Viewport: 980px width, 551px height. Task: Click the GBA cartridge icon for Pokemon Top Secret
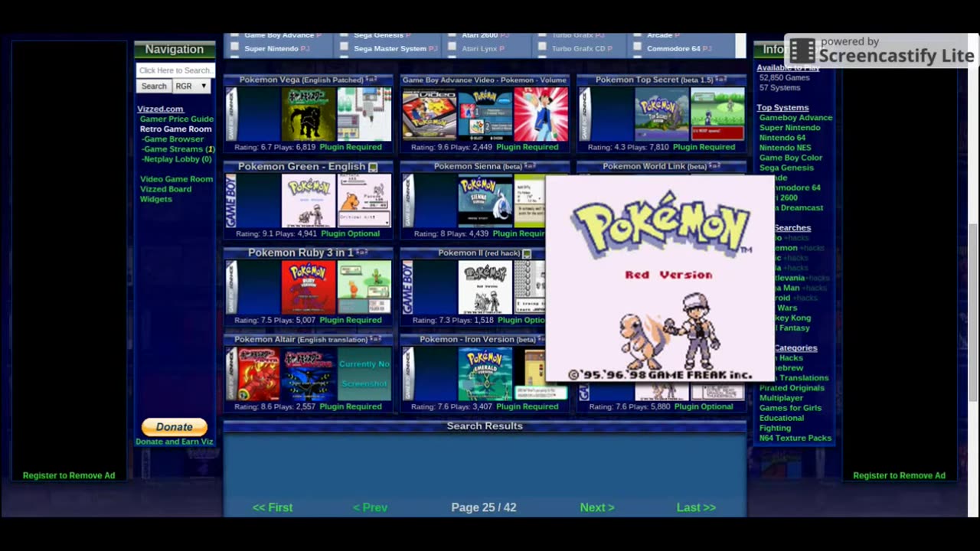pos(585,114)
